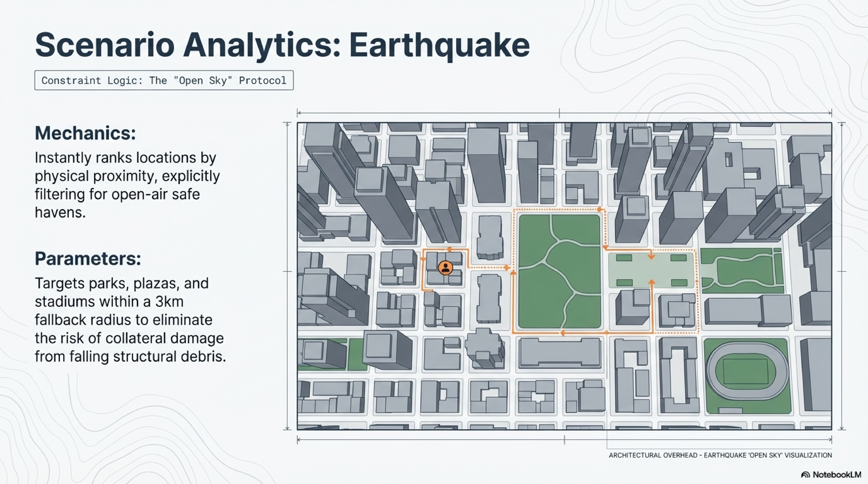Viewport: 868px width, 484px height.
Task: Click the "Instantly ranks locations by" line
Action: [x=125, y=158]
